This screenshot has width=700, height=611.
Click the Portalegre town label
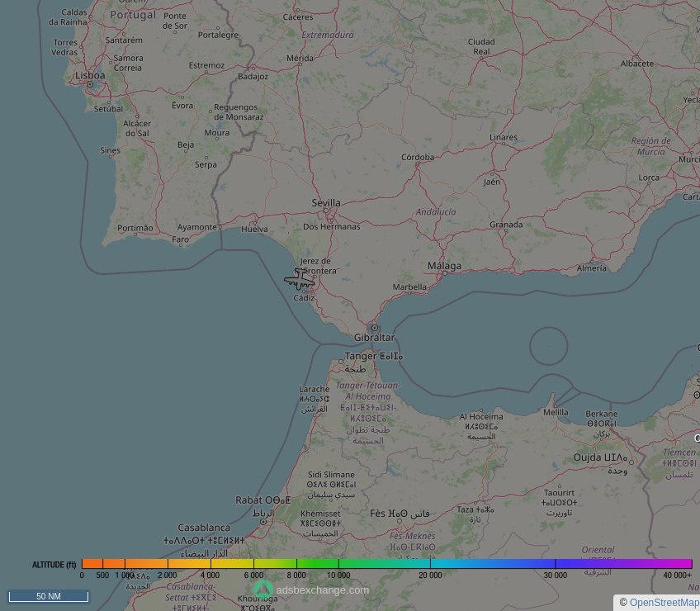coord(218,35)
